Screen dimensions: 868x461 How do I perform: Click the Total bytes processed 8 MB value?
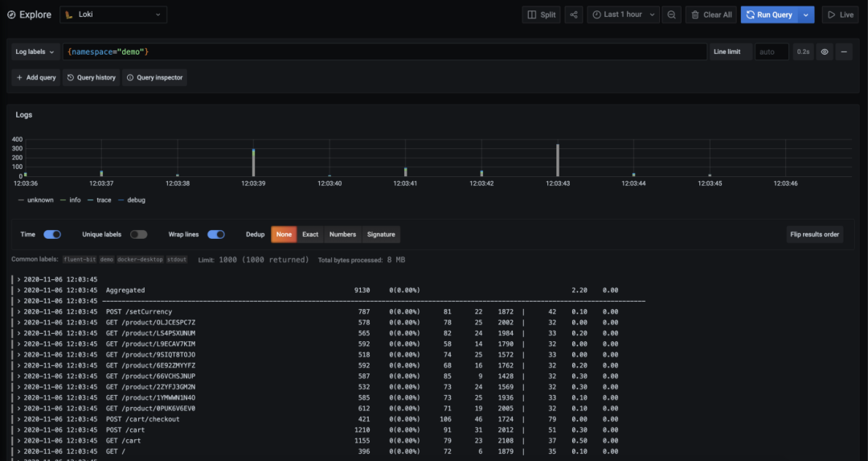[396, 260]
